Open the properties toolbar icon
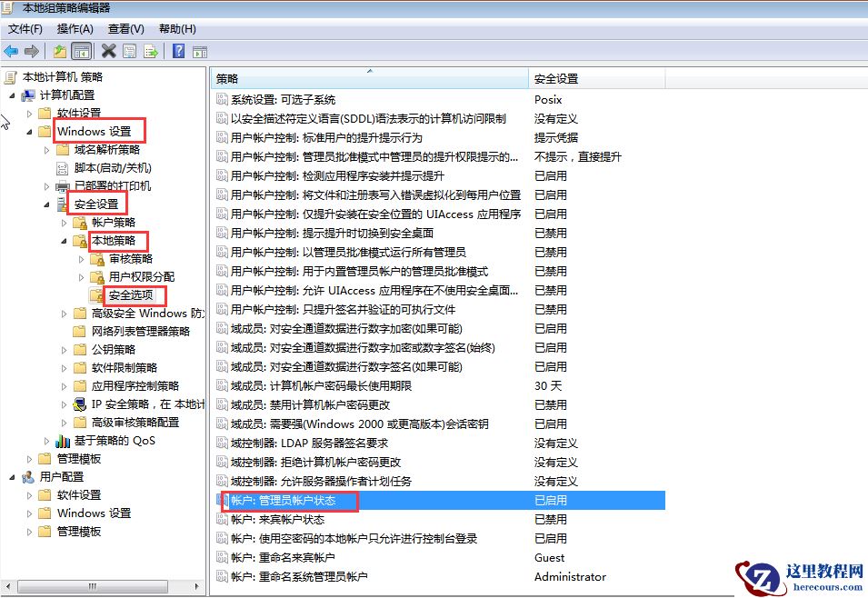The image size is (868, 598). pyautogui.click(x=128, y=51)
